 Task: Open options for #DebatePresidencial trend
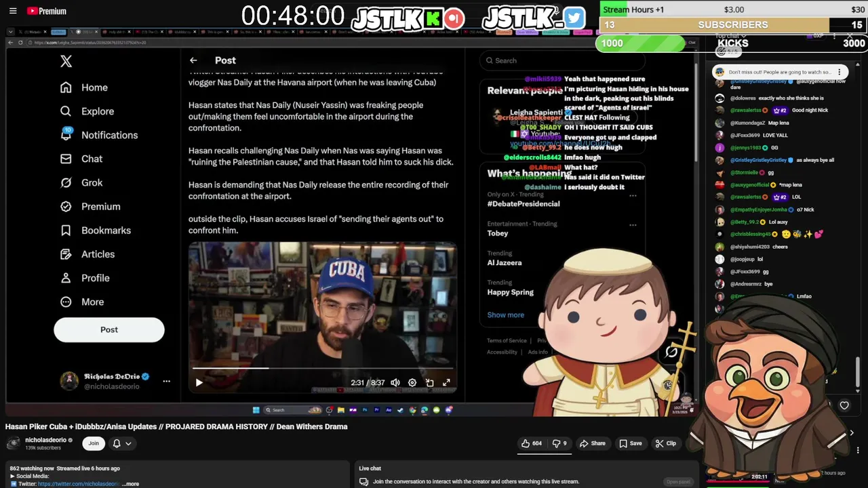click(633, 195)
